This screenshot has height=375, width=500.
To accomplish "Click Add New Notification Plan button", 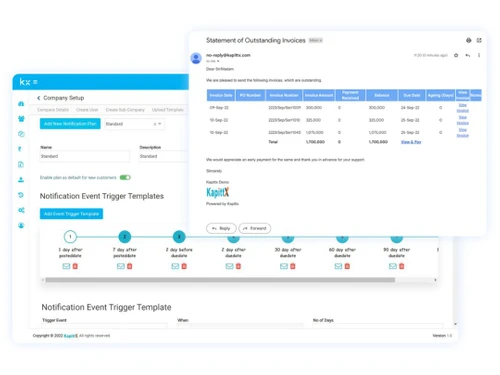I will point(70,124).
